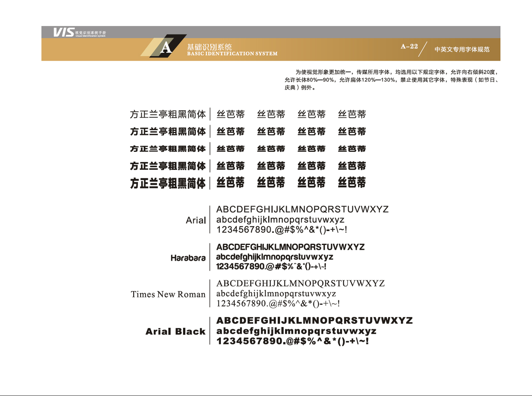The height and width of the screenshot is (396, 532).
Task: Select the 基础识别系统 heading text
Action: [210, 47]
